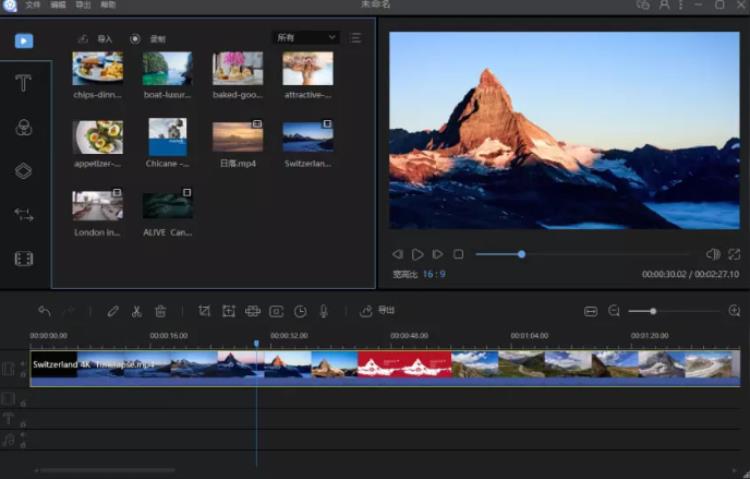Image resolution: width=750 pixels, height=479 pixels.
Task: Click the scissors split tool
Action: (x=137, y=311)
